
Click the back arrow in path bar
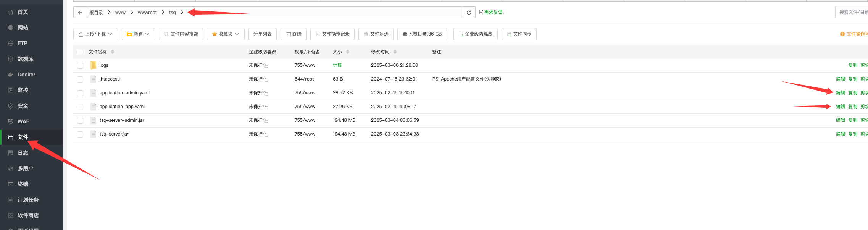click(80, 13)
